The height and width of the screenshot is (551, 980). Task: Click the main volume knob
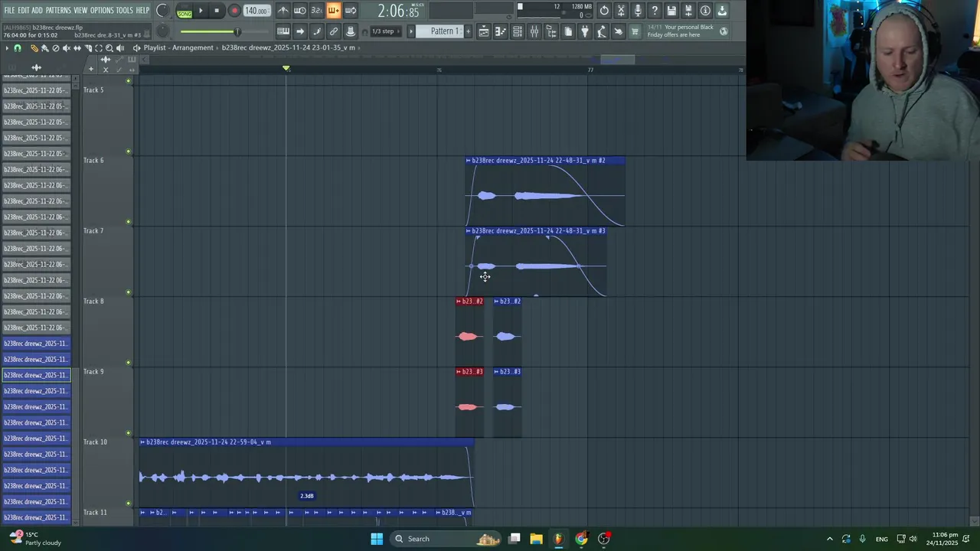[x=162, y=11]
